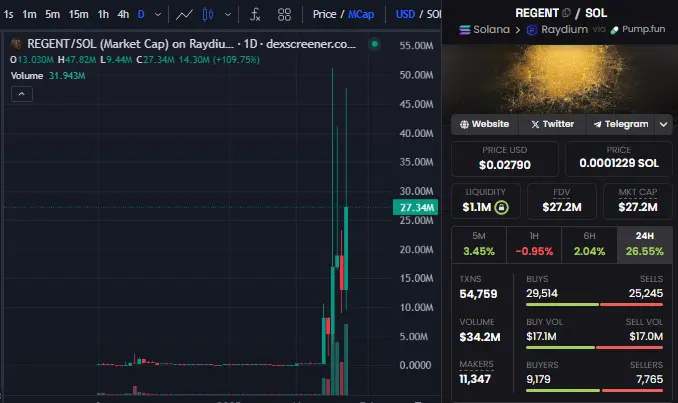Open the chart layout grid icon
The image size is (678, 403).
(x=284, y=15)
